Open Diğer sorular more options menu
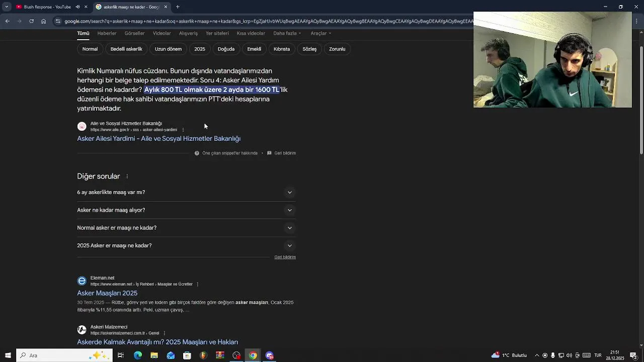Viewport: 644px width, 362px height. (127, 176)
